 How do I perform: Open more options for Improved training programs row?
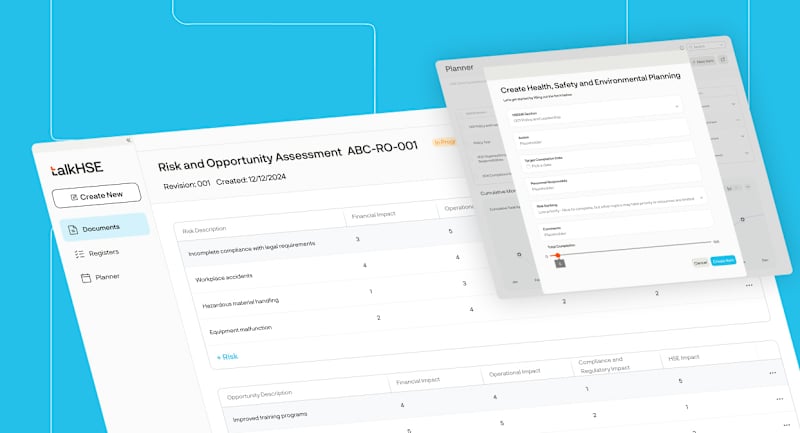pyautogui.click(x=772, y=373)
